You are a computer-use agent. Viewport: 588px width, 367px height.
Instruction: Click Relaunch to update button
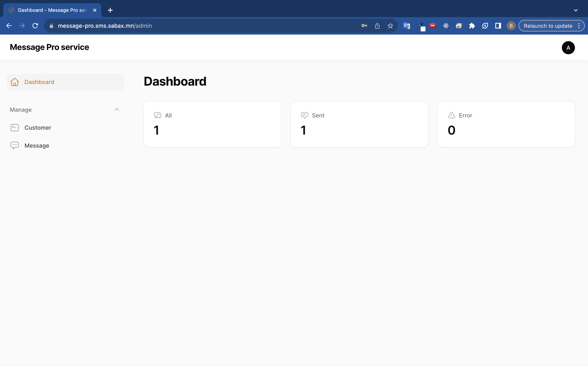548,26
